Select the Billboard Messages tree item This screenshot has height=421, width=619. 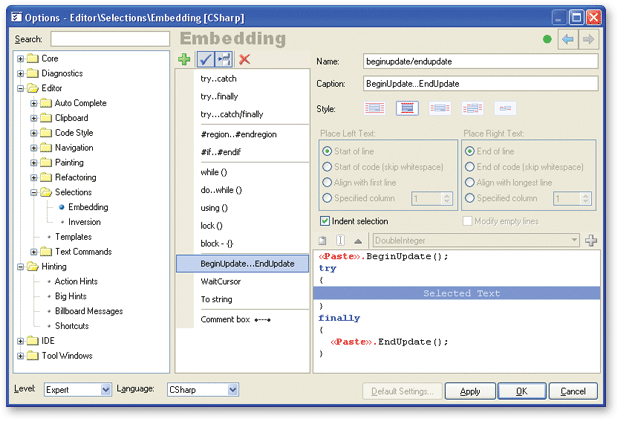(89, 311)
